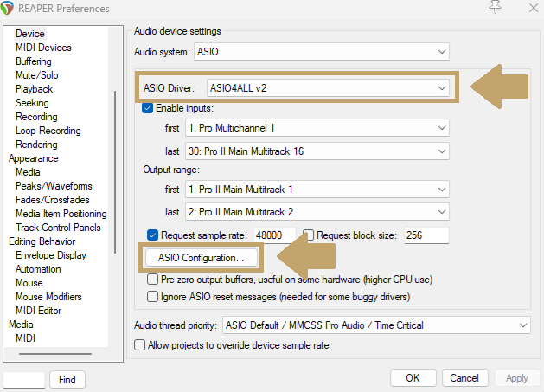
Task: Click the sample rate 48000 field
Action: (x=275, y=235)
